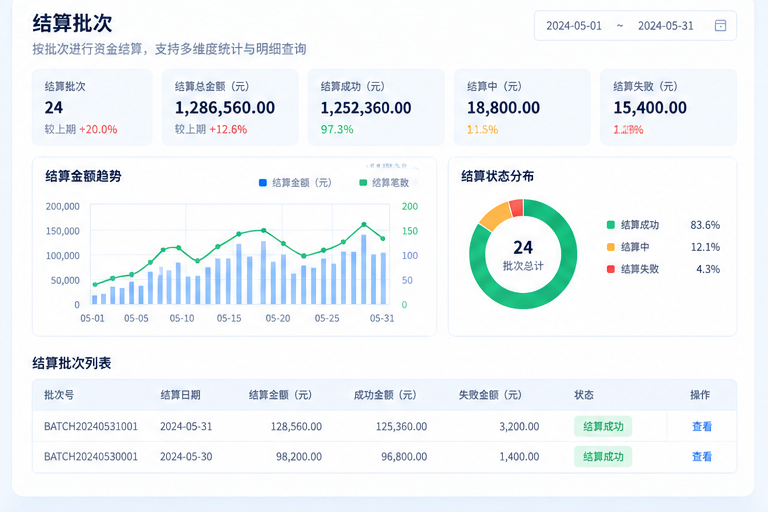This screenshot has width=768, height=512.
Task: Click the 12.1% value in legend
Action: pyautogui.click(x=705, y=247)
